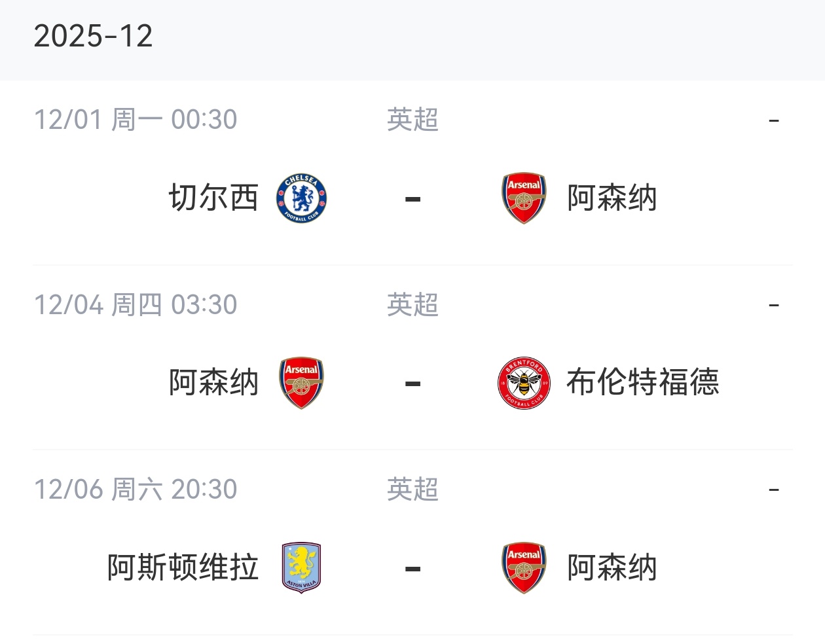Click Arsenal crest in the Aston Villa match

point(524,567)
